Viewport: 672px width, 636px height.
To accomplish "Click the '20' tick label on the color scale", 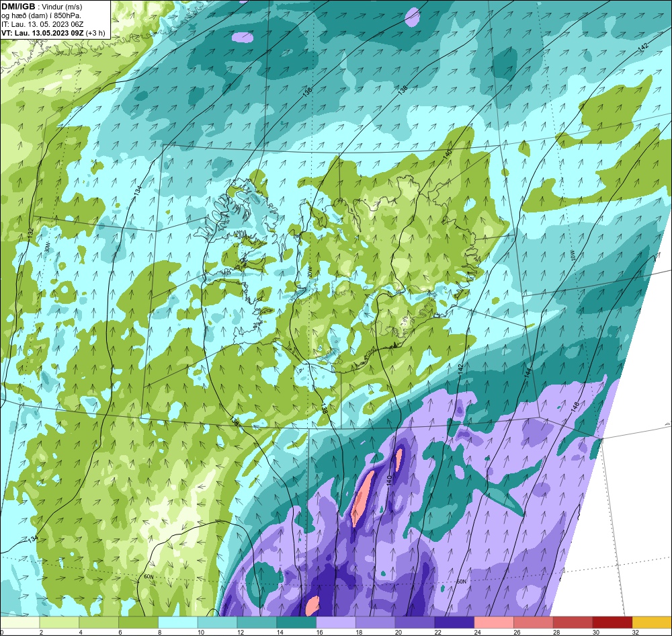I will tap(398, 632).
